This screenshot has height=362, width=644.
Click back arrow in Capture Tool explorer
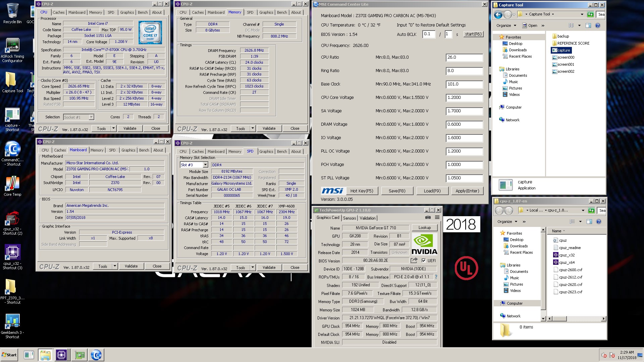click(498, 14)
